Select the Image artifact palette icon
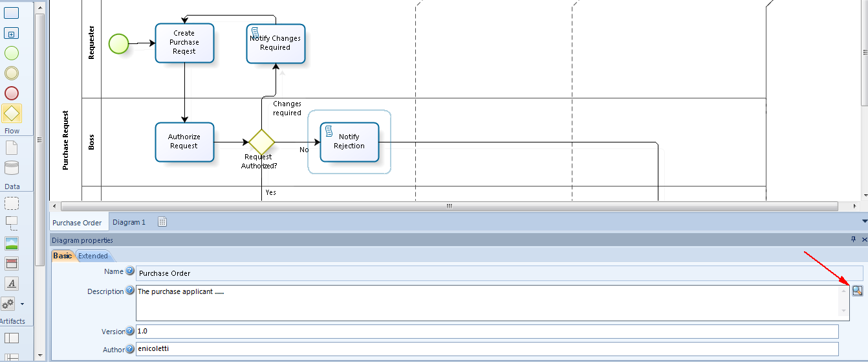 tap(12, 243)
